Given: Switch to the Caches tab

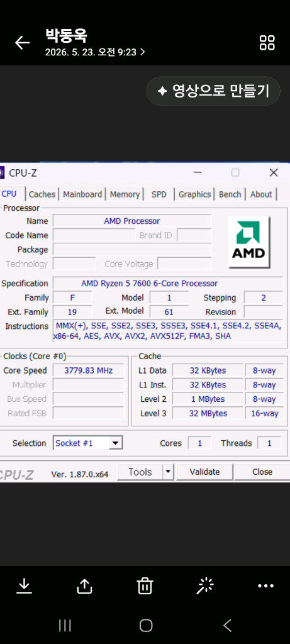Looking at the screenshot, I should (x=42, y=194).
